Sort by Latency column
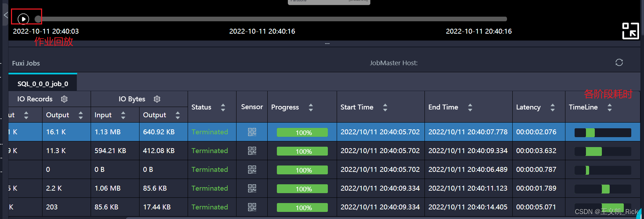Image resolution: width=644 pixels, height=219 pixels. [x=553, y=107]
